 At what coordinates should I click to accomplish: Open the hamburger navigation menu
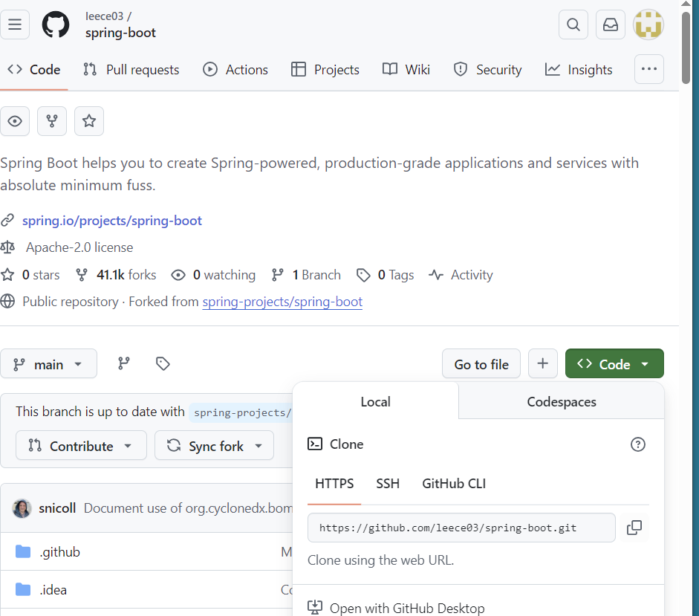tap(15, 25)
